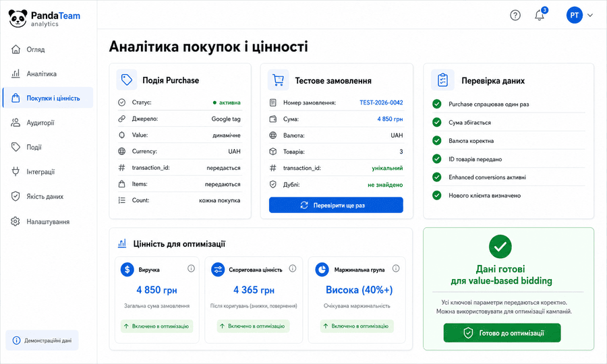This screenshot has width=607, height=364.
Task: Click the унікальний transaction_id value
Action: click(x=387, y=168)
